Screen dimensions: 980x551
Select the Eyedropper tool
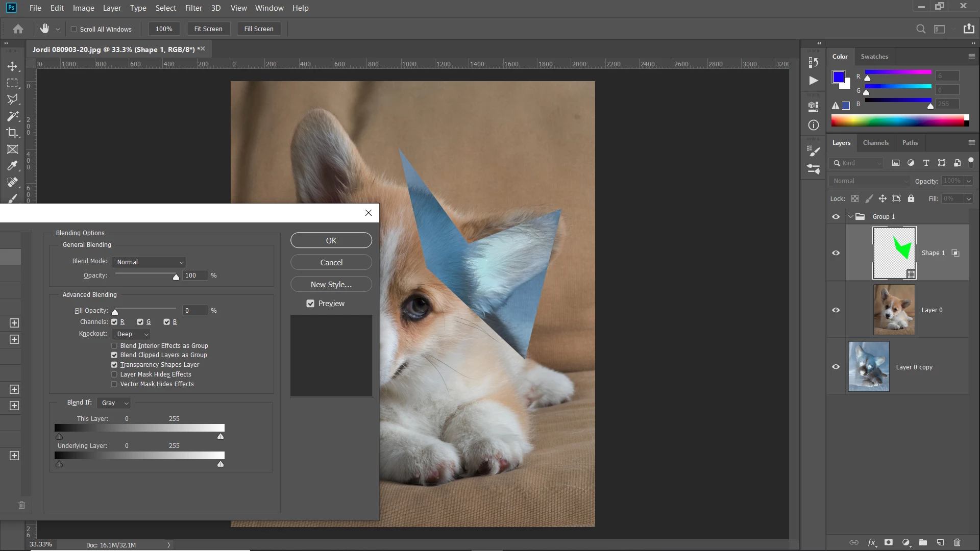point(12,165)
